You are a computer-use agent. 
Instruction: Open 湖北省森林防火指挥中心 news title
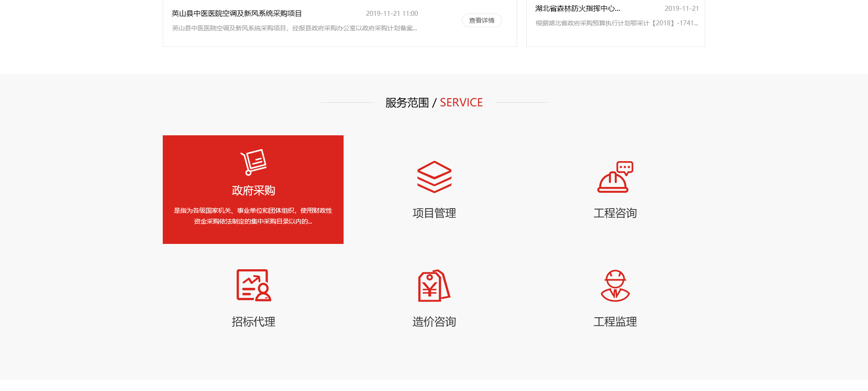[577, 9]
